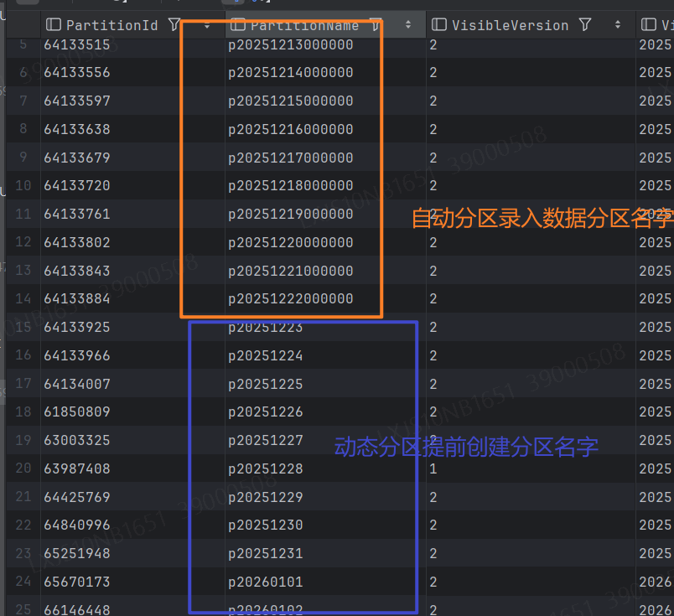Click the partition name cell p20260101

(x=266, y=582)
